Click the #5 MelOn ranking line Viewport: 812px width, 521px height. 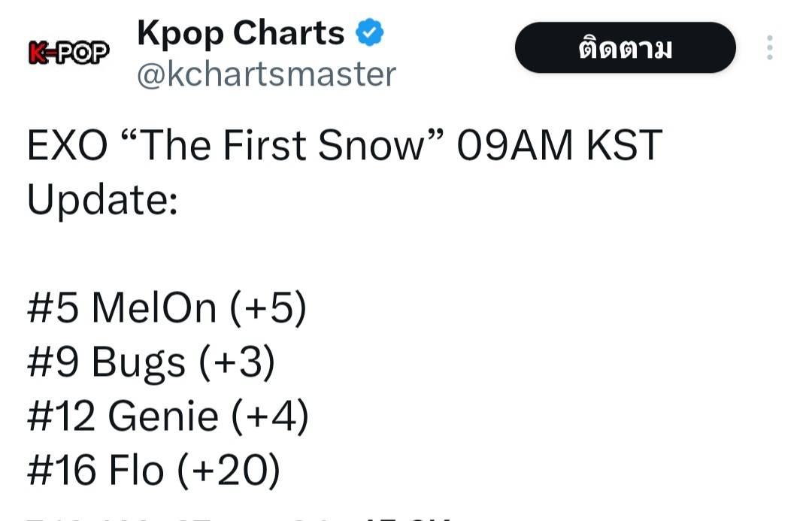pyautogui.click(x=167, y=307)
